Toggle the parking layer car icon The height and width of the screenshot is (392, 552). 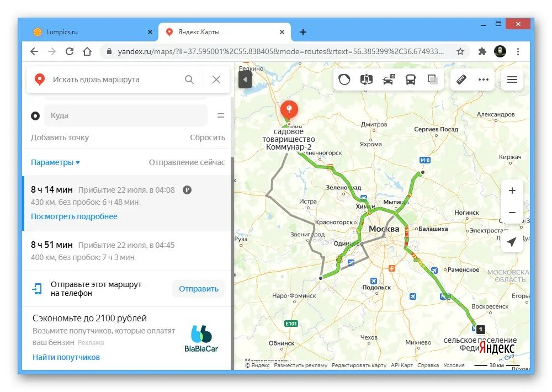pos(389,80)
